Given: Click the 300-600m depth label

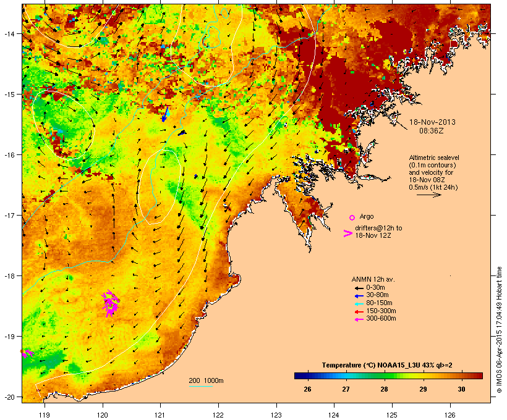Looking at the screenshot, I should (x=381, y=319).
